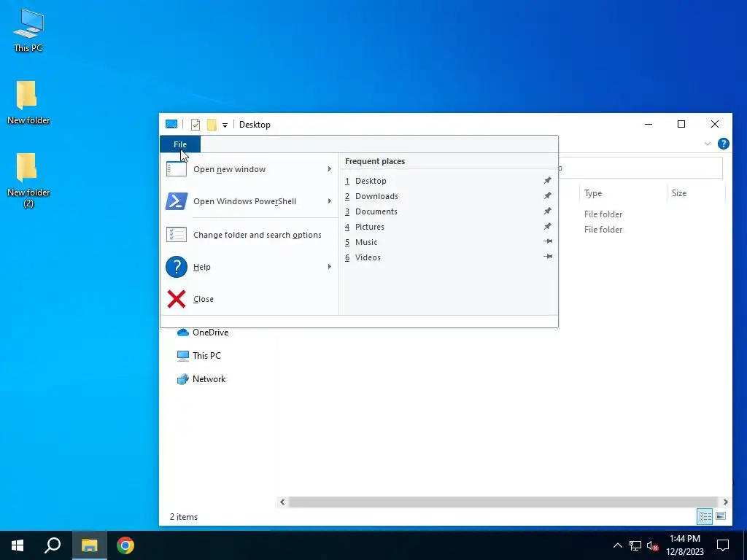Click the File Explorer taskbar icon
This screenshot has width=747, height=560.
pyautogui.click(x=89, y=545)
